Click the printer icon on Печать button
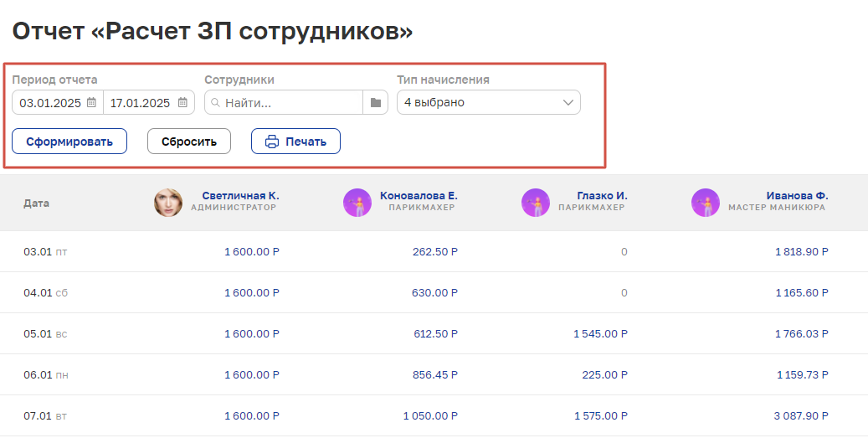 [272, 142]
